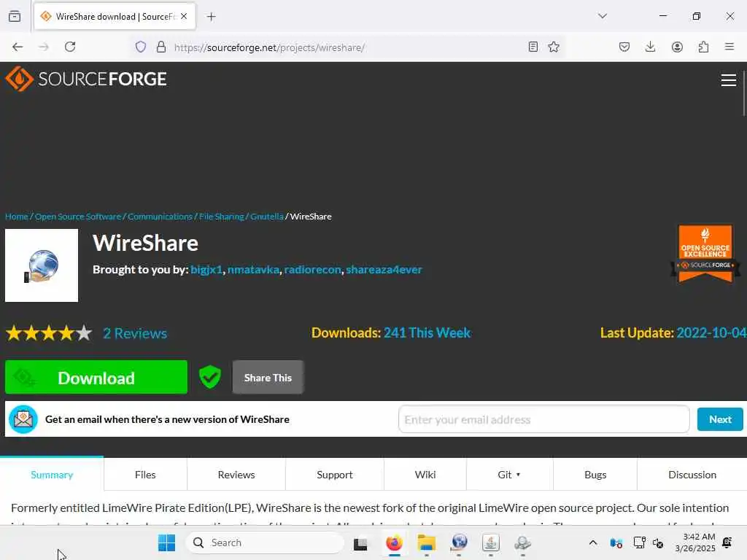The image size is (747, 560).
Task: Click the green Download button
Action: click(x=96, y=377)
